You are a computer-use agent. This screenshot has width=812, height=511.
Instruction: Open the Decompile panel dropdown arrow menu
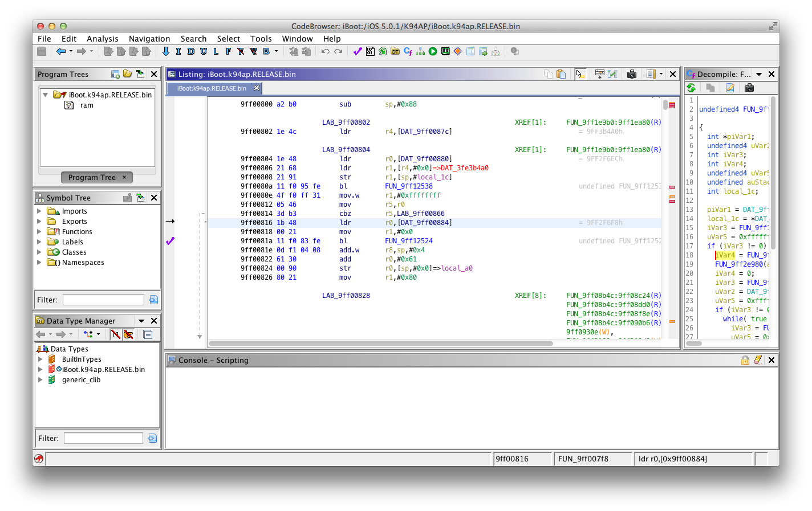(759, 74)
